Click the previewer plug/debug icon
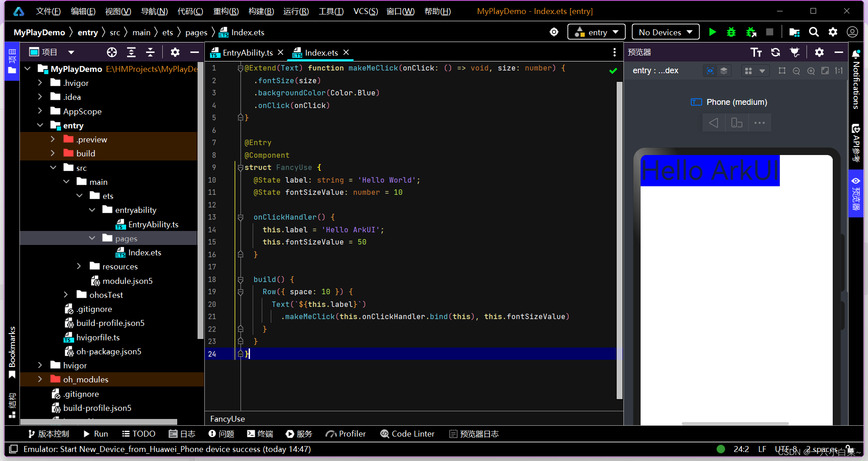 [795, 52]
